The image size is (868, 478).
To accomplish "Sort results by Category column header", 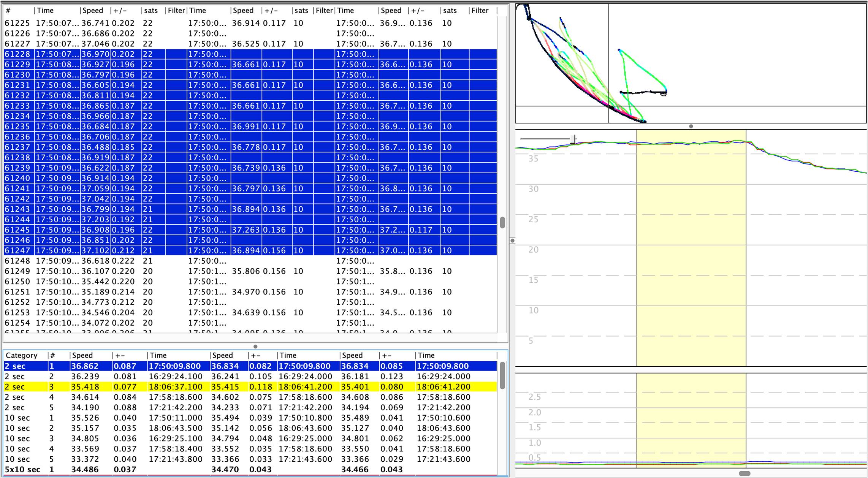I will coord(22,356).
